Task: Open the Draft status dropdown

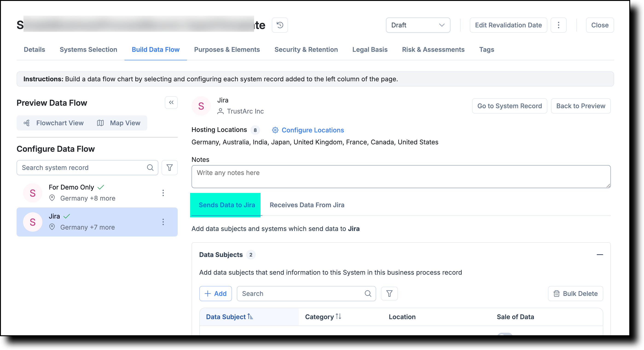Action: [x=418, y=25]
